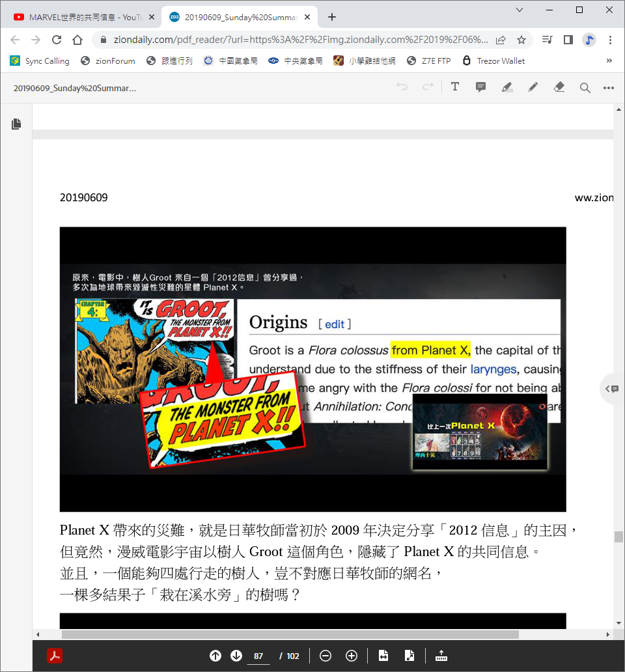Image resolution: width=625 pixels, height=672 pixels.
Task: Zoom out the PDF view
Action: tap(326, 656)
